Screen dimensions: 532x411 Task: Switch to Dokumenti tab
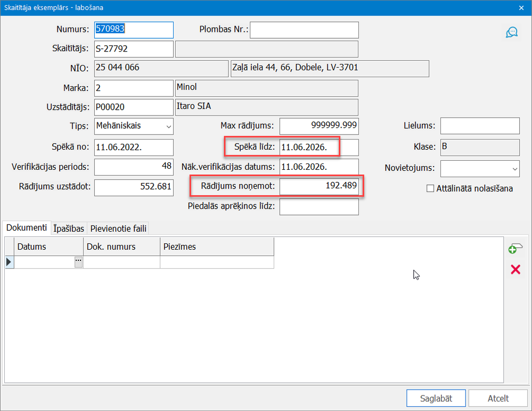(x=27, y=227)
